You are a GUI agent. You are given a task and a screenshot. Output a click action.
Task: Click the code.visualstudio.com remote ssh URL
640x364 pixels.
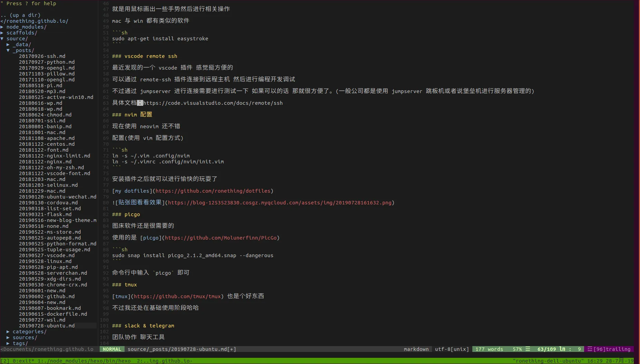[213, 103]
